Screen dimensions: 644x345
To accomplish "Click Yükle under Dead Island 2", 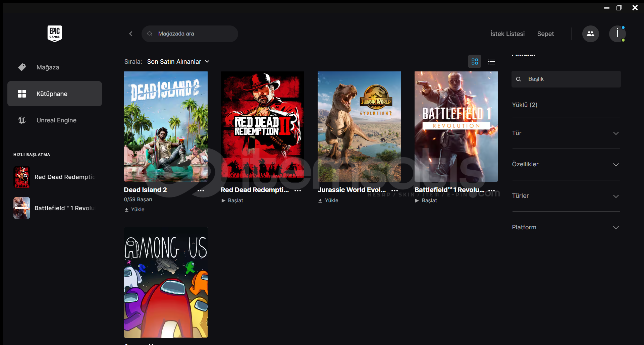I will (x=135, y=210).
